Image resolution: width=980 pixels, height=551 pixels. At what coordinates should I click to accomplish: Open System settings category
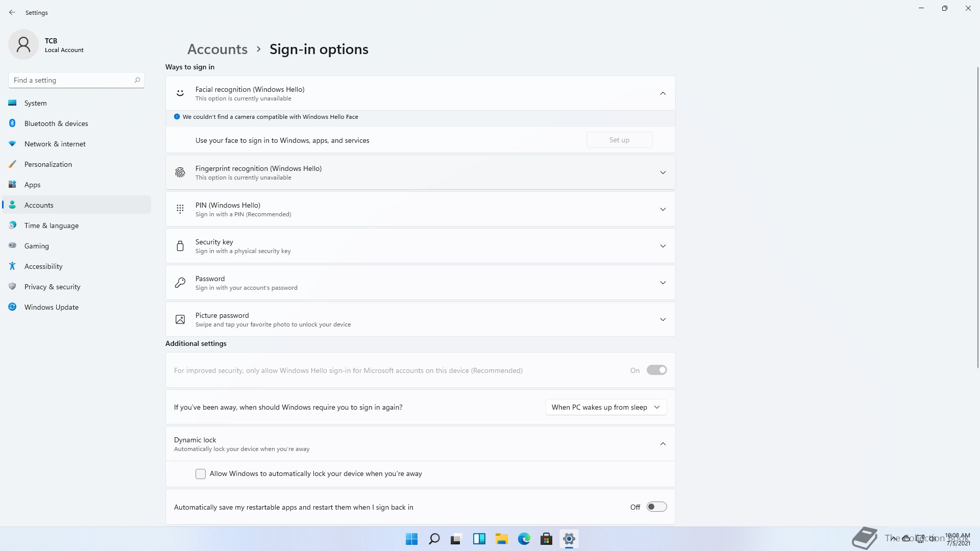coord(77,103)
